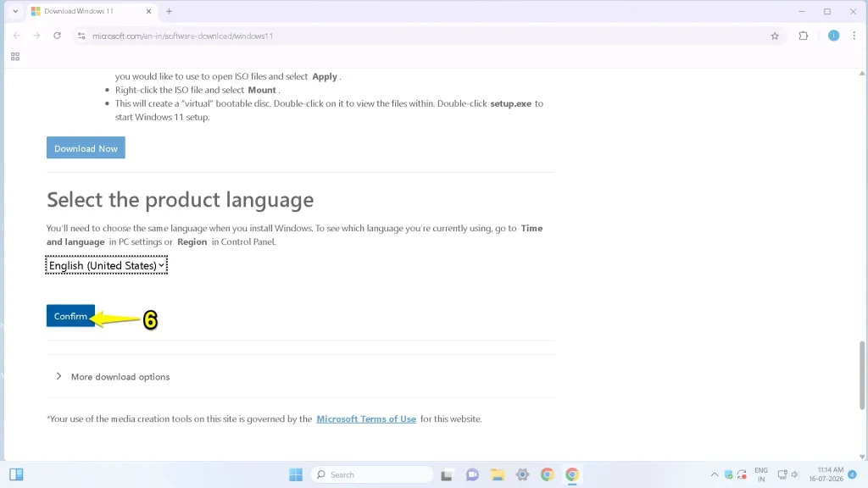868x488 pixels.
Task: Click the Confirm button
Action: tap(70, 316)
